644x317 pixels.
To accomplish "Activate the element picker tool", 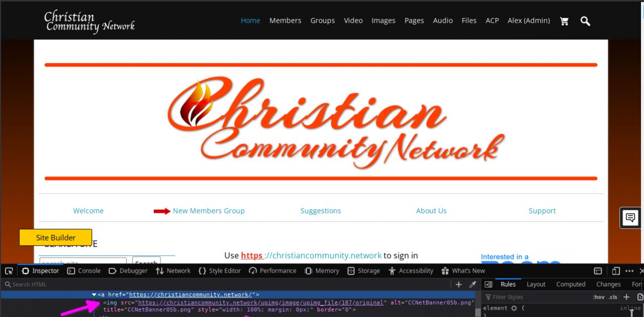I will click(9, 271).
